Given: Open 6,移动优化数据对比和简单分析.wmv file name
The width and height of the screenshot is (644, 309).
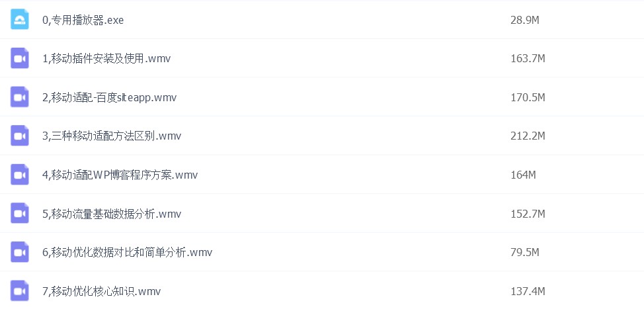Looking at the screenshot, I should (x=128, y=252).
